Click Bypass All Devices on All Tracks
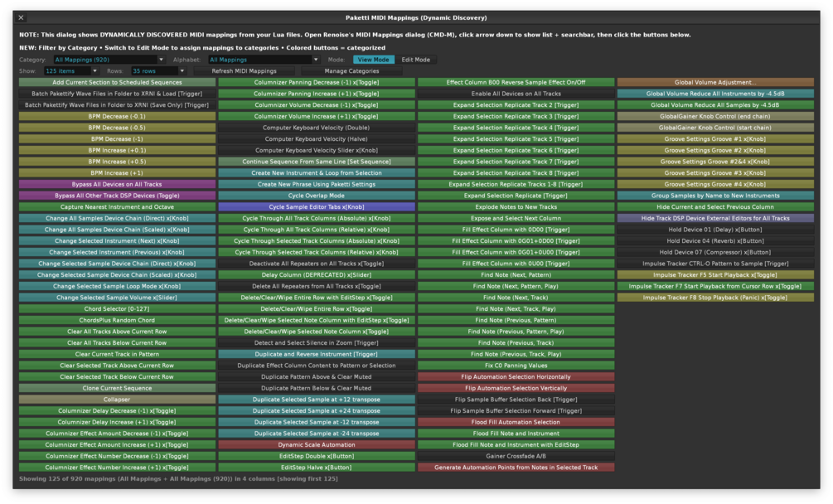 pyautogui.click(x=118, y=184)
